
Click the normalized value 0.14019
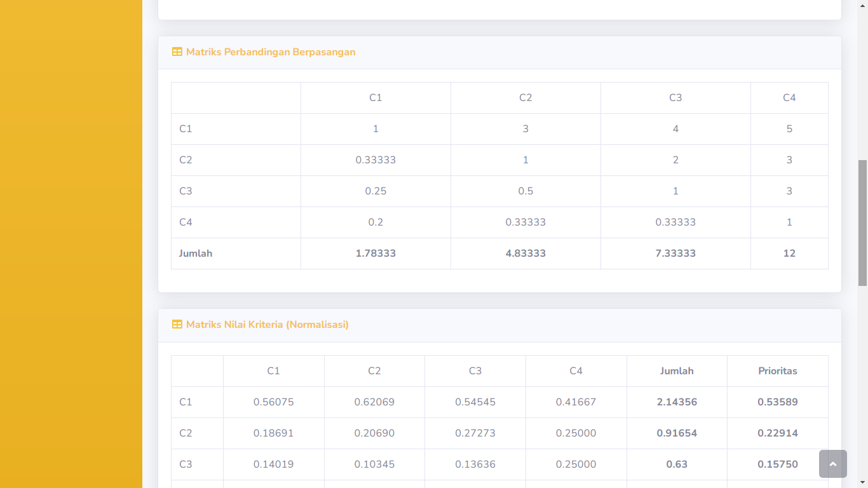pos(273,464)
